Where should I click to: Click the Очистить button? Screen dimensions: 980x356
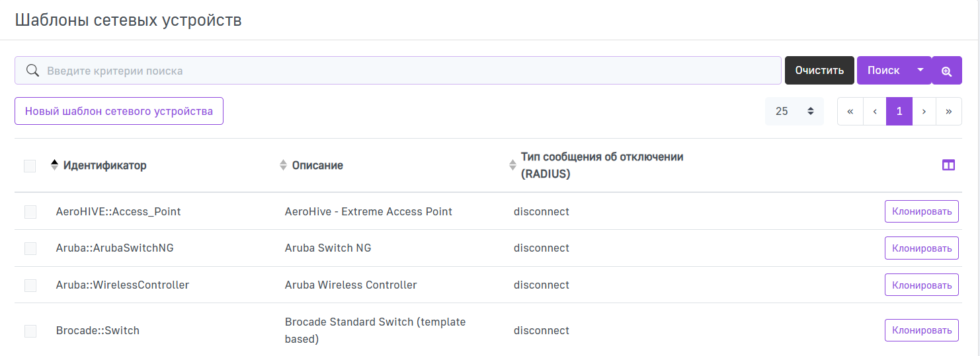pyautogui.click(x=819, y=71)
